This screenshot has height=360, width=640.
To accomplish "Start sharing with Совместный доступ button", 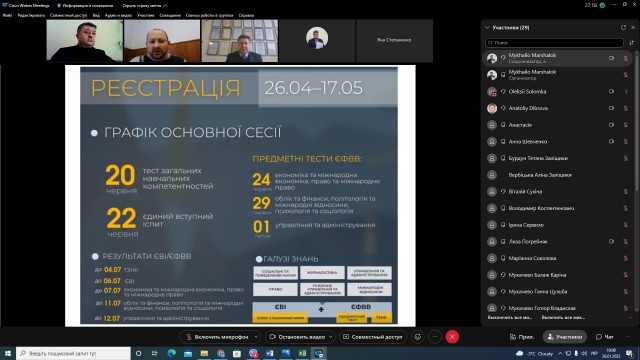I will click(x=373, y=337).
